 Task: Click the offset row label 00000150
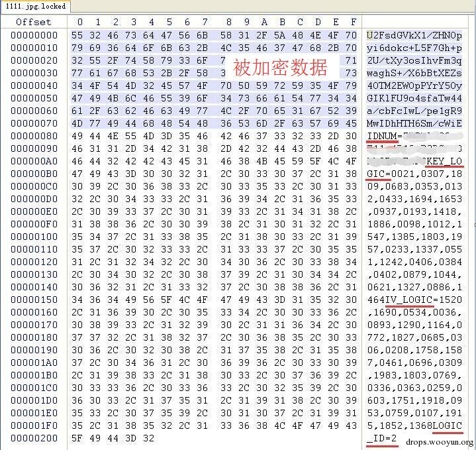(x=34, y=300)
